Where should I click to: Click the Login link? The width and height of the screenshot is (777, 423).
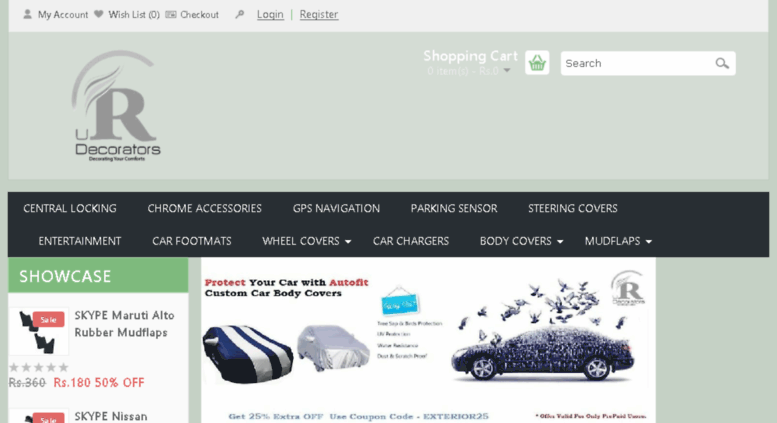[270, 14]
